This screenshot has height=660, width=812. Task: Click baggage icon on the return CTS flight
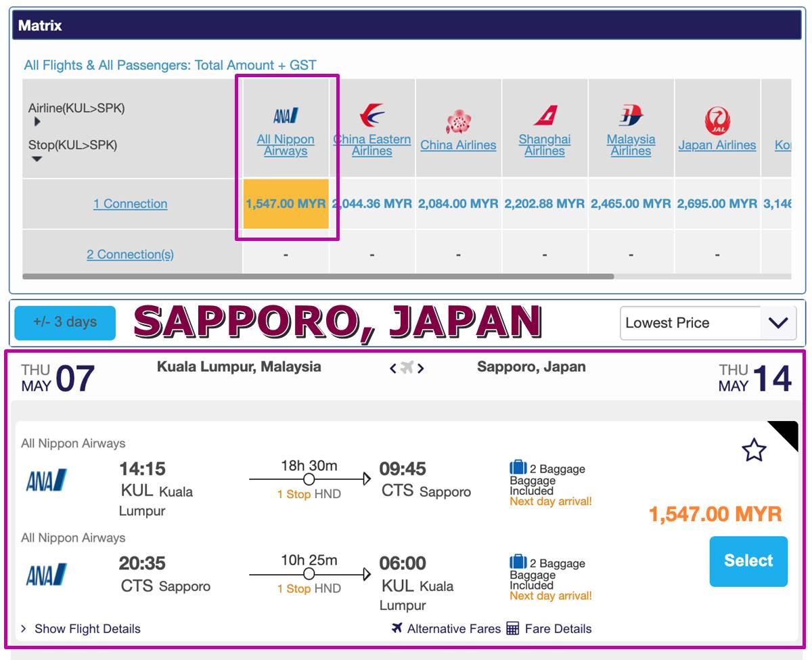pos(518,561)
